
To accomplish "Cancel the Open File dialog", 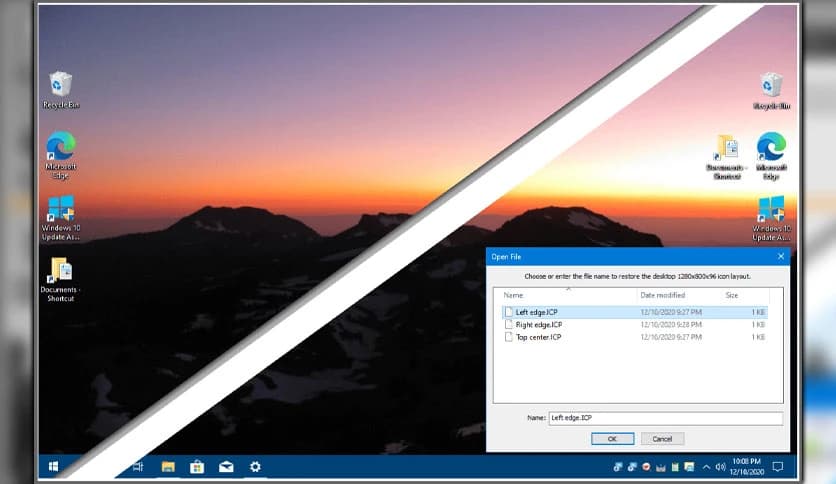I will tap(662, 438).
